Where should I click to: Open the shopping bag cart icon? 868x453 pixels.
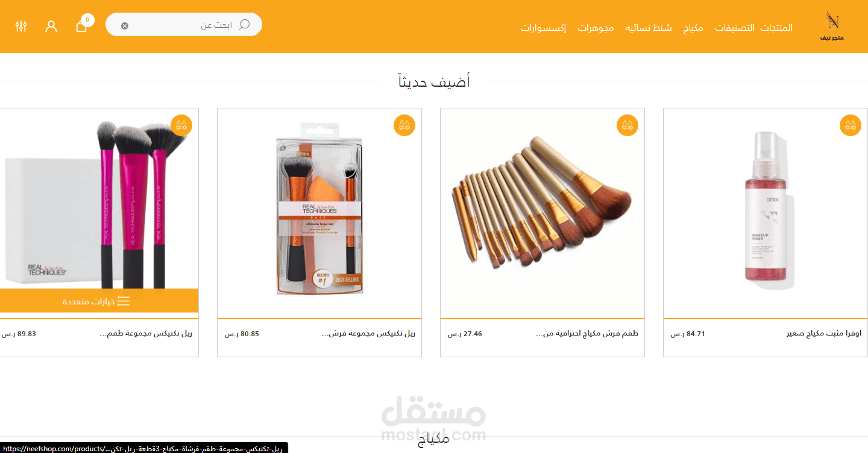pos(82,26)
